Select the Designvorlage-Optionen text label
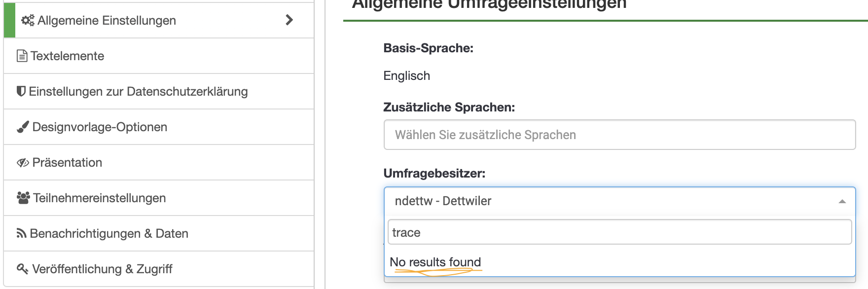The width and height of the screenshot is (868, 289). [100, 127]
